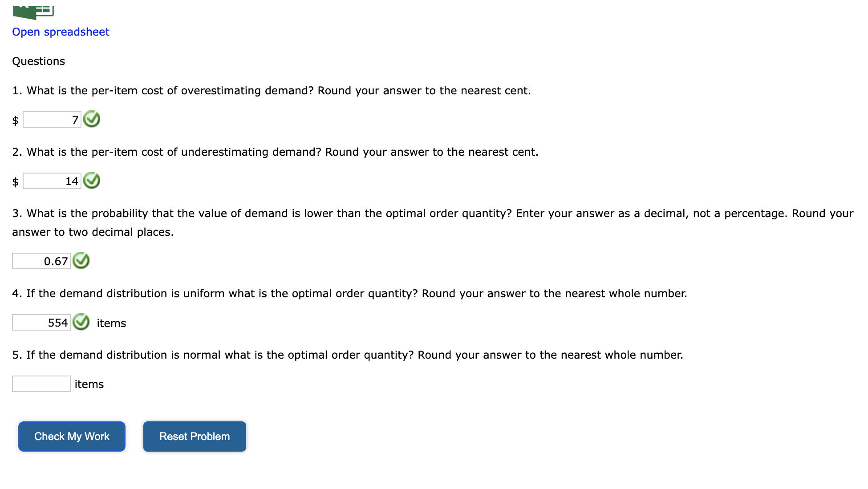Click the Questions heading text
868x489 pixels.
(39, 61)
